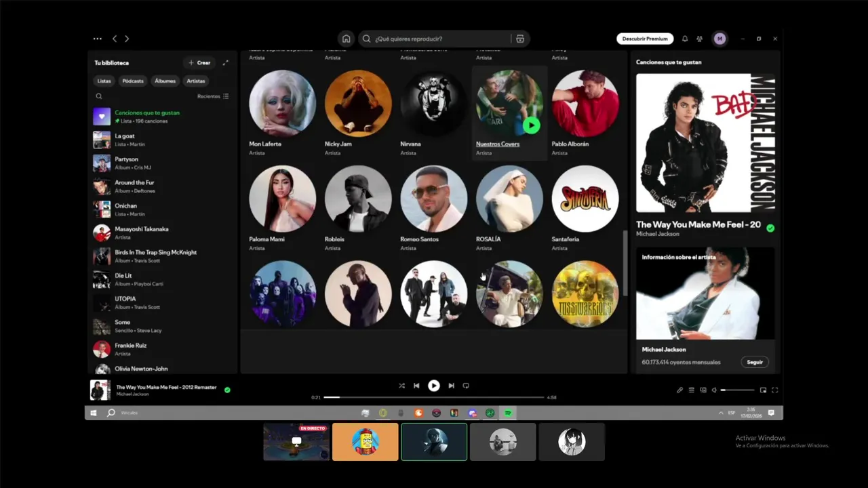Skip to the previous track
Image resolution: width=868 pixels, height=488 pixels.
(417, 386)
